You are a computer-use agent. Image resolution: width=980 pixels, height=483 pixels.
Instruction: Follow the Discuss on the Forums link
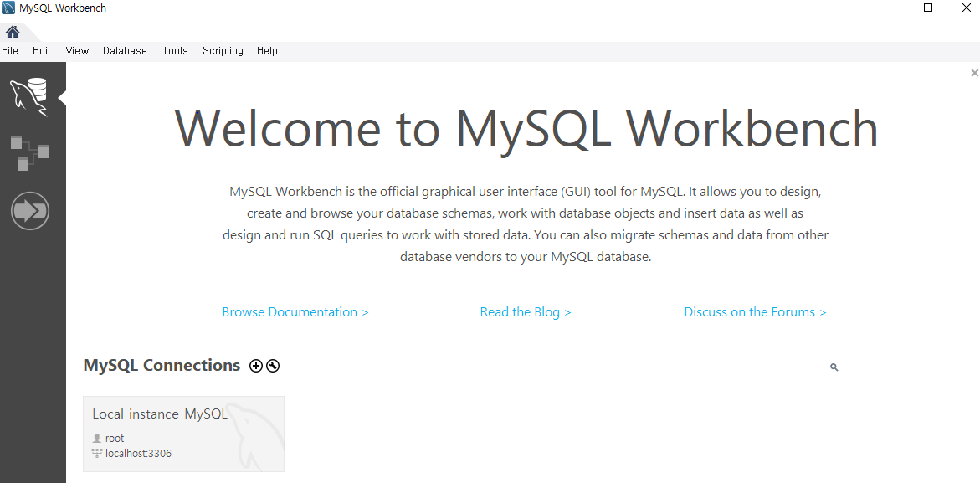755,311
